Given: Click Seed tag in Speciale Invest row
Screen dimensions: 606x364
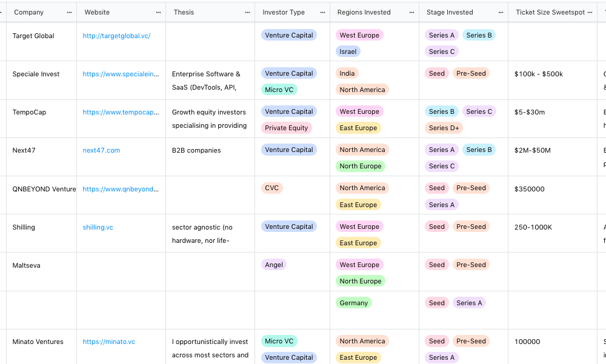Looking at the screenshot, I should coord(437,73).
